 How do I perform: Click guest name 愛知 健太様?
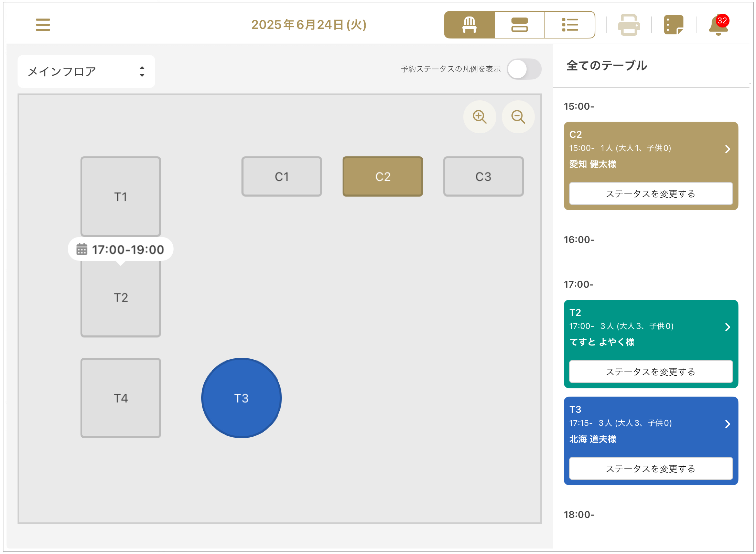tap(593, 164)
